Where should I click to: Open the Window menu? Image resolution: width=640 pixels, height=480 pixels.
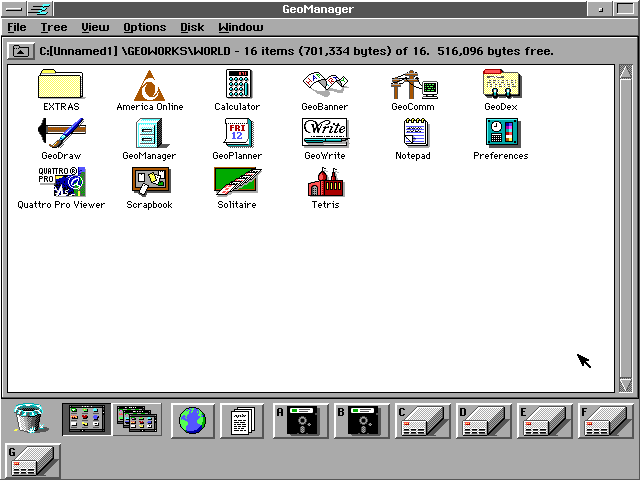click(x=240, y=27)
